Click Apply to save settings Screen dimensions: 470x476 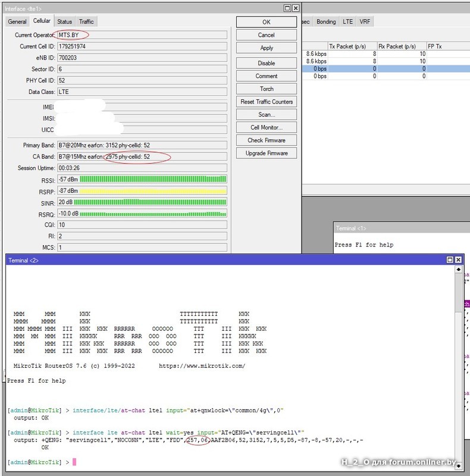pyautogui.click(x=267, y=48)
